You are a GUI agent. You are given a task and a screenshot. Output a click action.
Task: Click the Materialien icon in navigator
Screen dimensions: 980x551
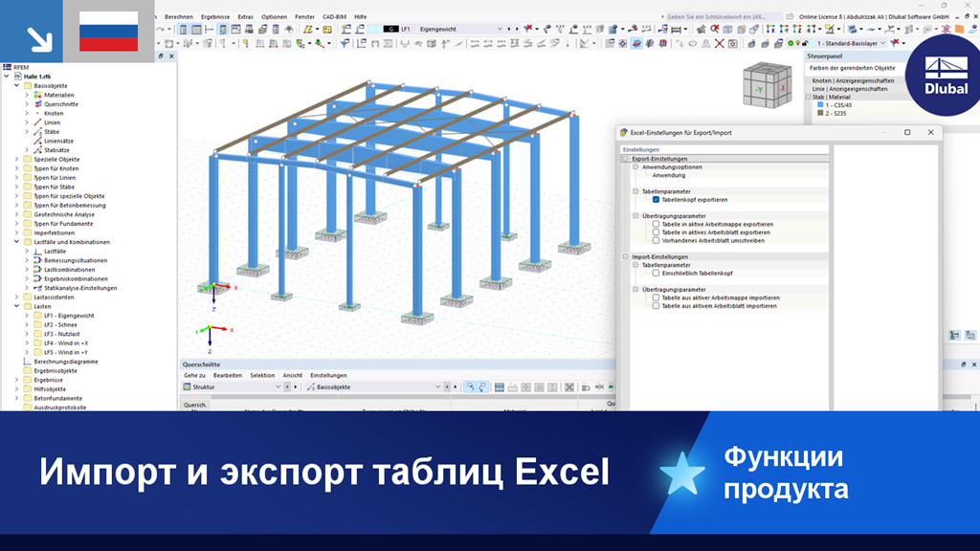click(37, 95)
